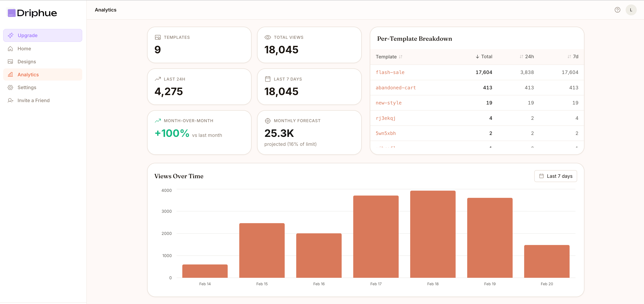Open the rj3ekqj template link

(x=385, y=118)
